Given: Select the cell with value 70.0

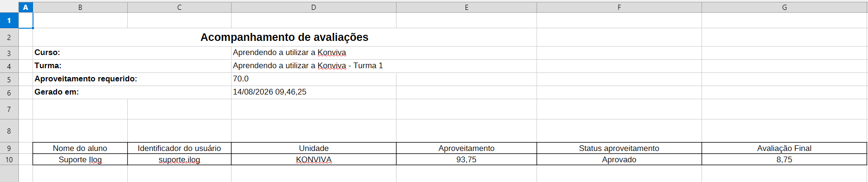Looking at the screenshot, I should click(314, 79).
